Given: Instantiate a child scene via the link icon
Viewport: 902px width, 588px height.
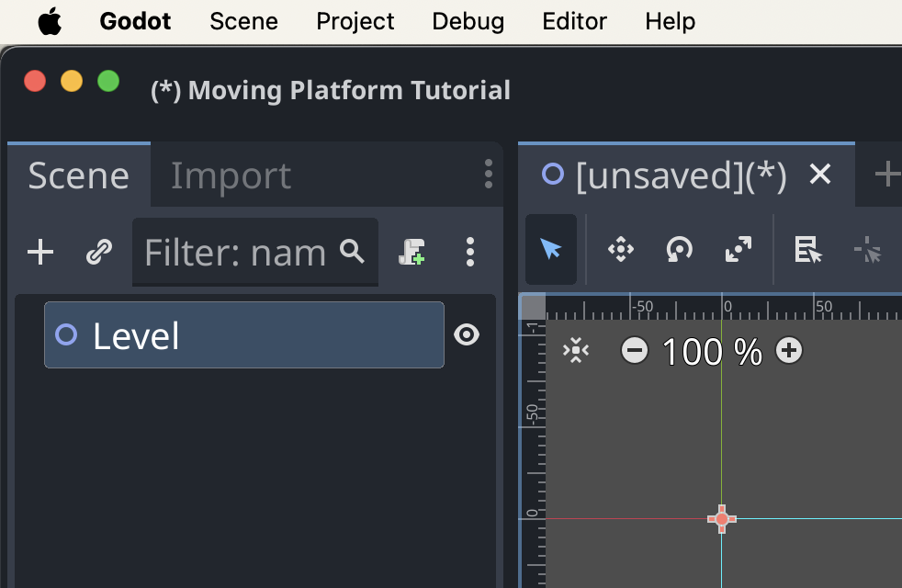Looking at the screenshot, I should click(99, 252).
